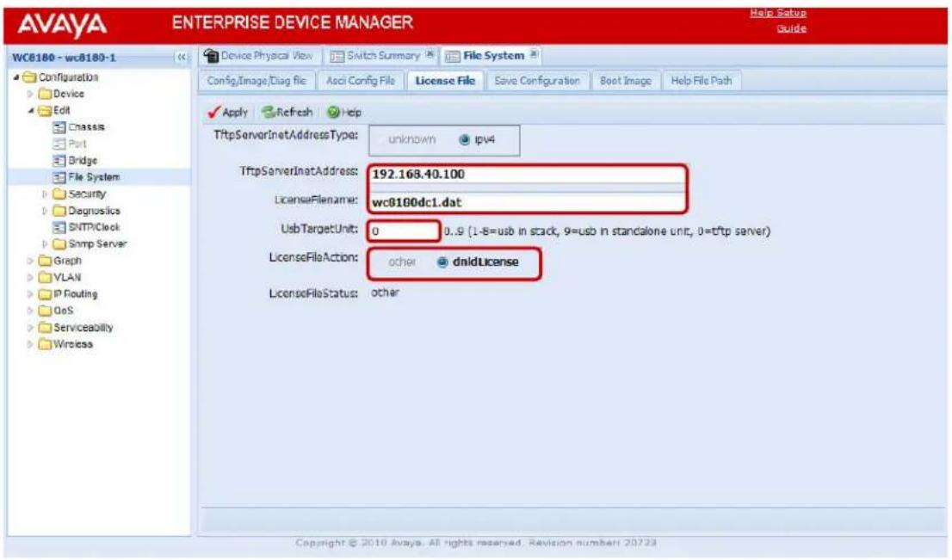This screenshot has width=952, height=560.
Task: Click the Device folder icon
Action: click(44, 94)
